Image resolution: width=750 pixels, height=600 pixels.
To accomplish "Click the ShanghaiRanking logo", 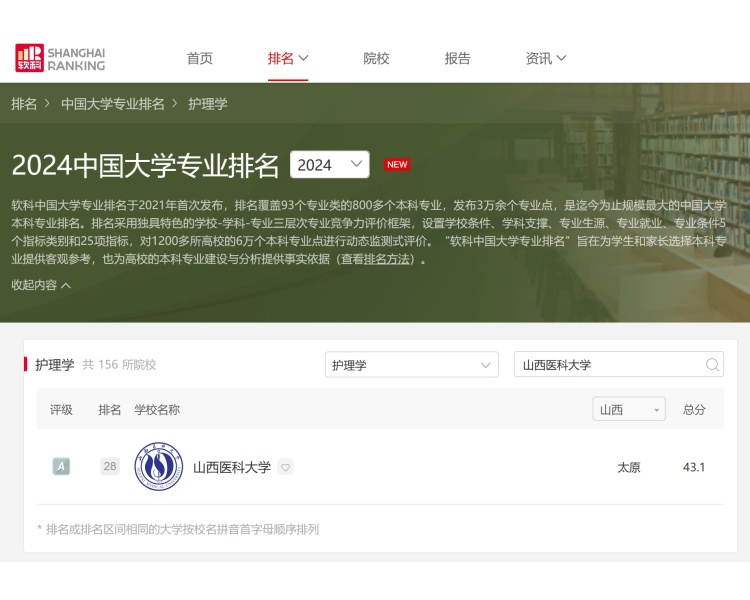I will click(60, 58).
